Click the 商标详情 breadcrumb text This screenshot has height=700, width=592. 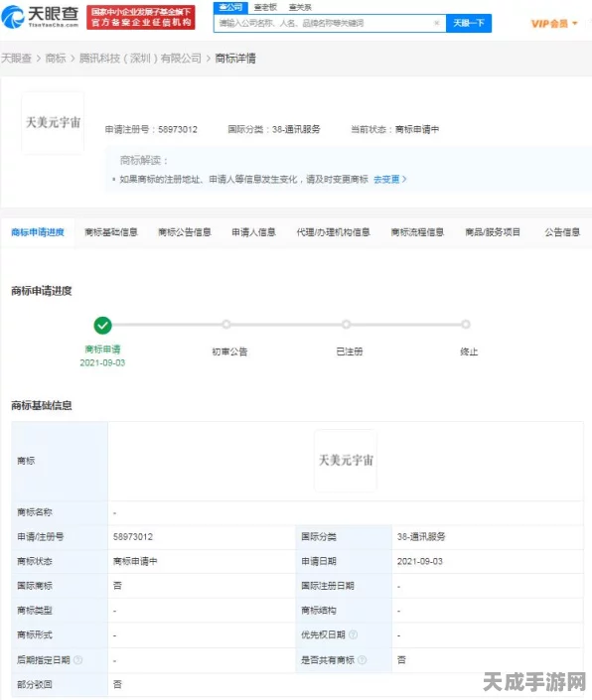point(235,58)
